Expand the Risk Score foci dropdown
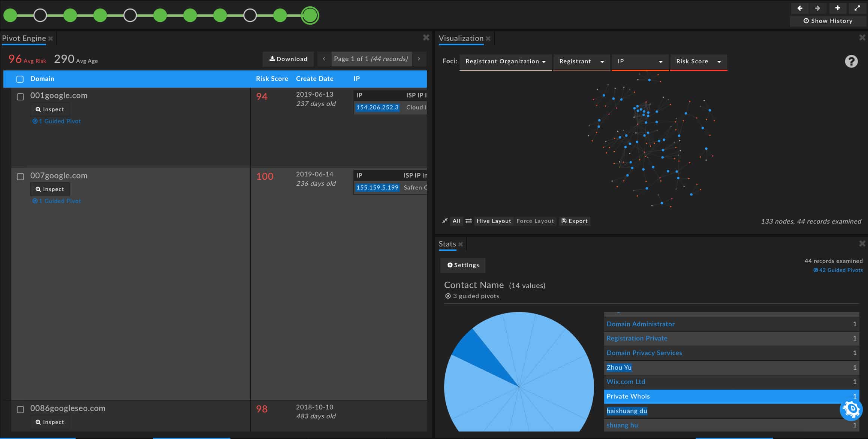Viewport: 868px width, 439px height. coord(698,61)
